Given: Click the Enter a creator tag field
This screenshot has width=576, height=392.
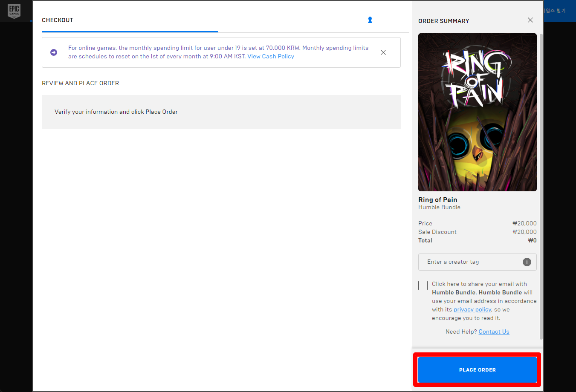Looking at the screenshot, I should 478,262.
